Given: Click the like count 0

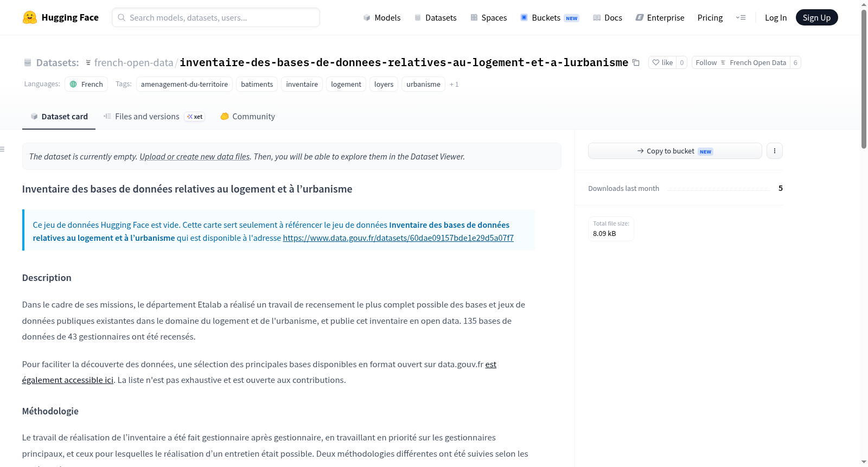Looking at the screenshot, I should coord(682,62).
